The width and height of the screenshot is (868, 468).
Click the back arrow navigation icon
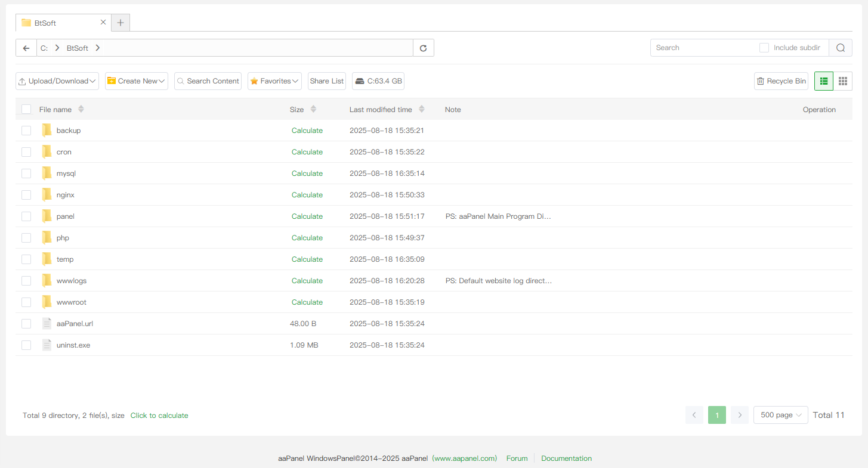[x=26, y=48]
